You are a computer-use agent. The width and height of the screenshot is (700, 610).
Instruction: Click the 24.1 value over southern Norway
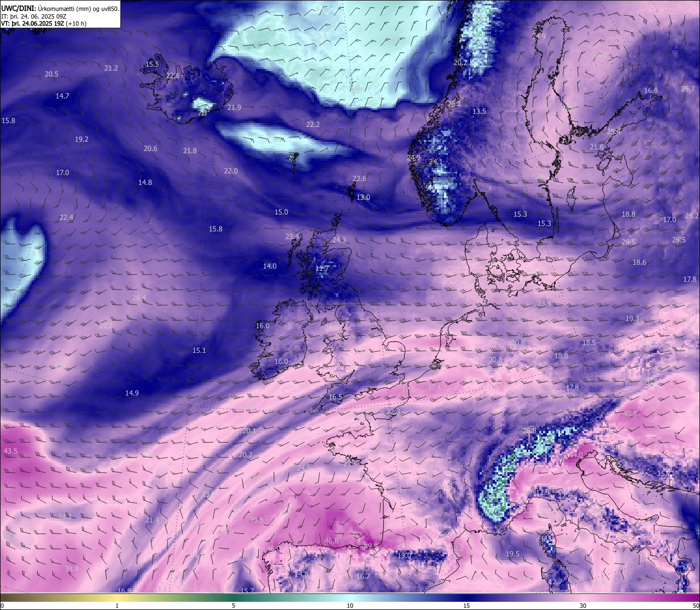pyautogui.click(x=436, y=161)
